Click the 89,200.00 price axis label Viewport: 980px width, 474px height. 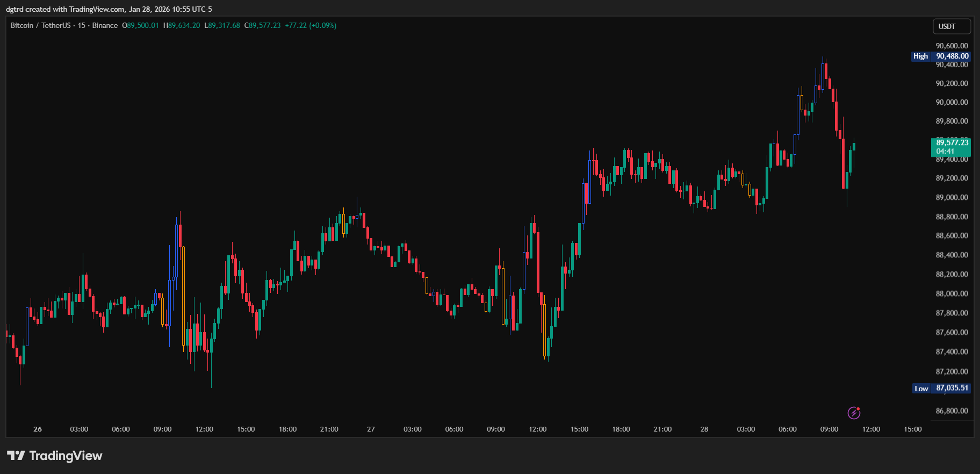coord(952,178)
